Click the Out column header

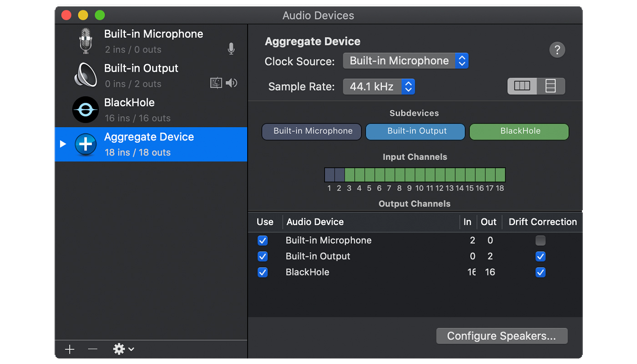point(489,222)
